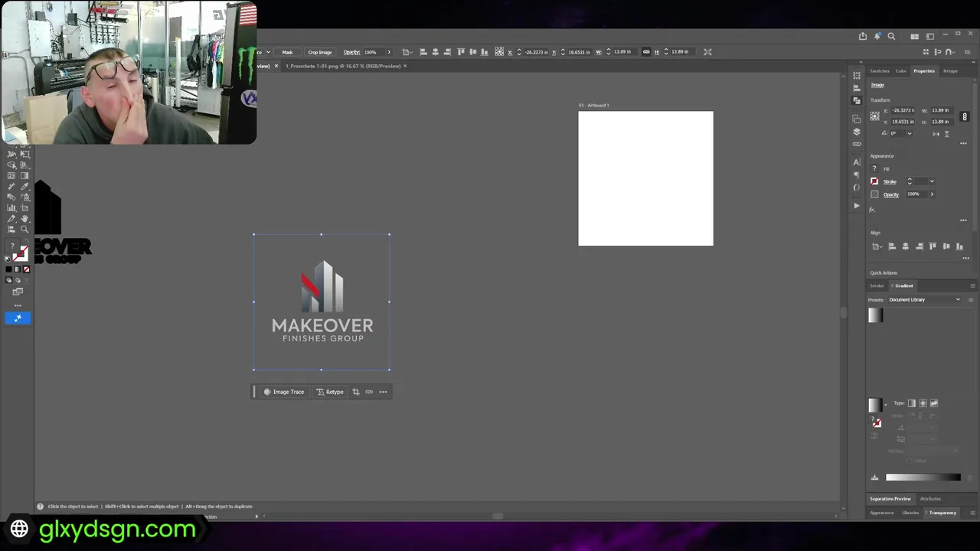
Task: Click the X position field in Properties
Action: coord(903,110)
